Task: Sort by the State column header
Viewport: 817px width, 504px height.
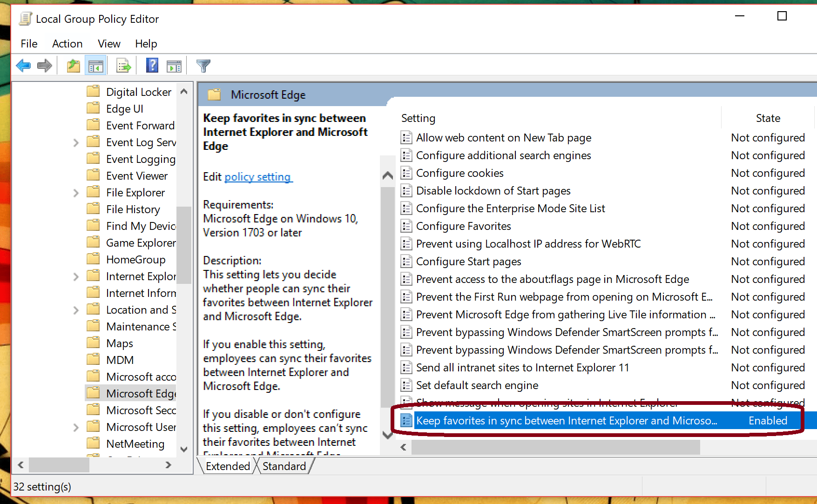Action: (768, 118)
